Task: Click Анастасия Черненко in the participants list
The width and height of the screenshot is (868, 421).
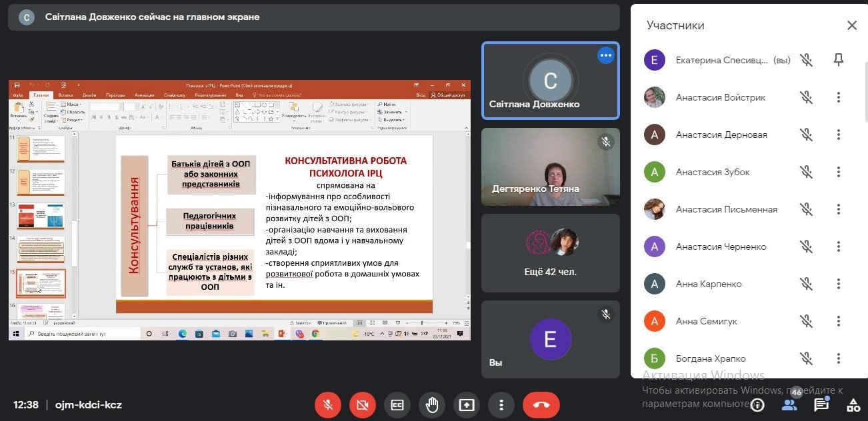Action: 721,246
